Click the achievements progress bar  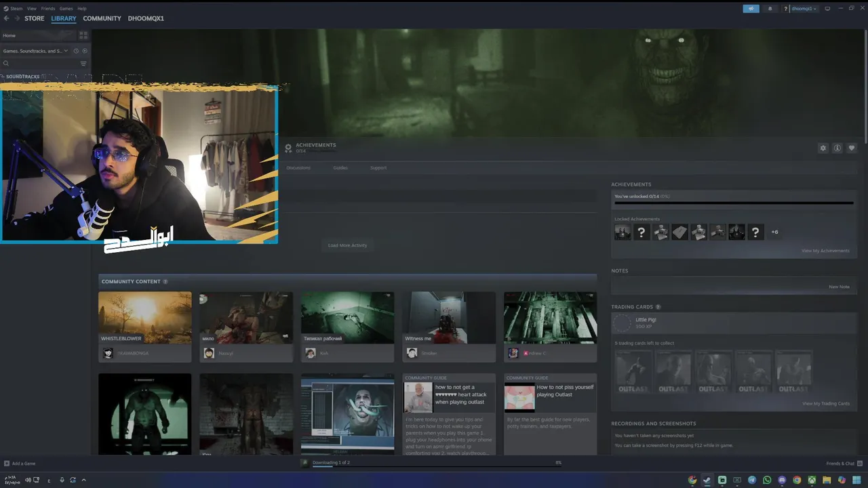pyautogui.click(x=734, y=203)
